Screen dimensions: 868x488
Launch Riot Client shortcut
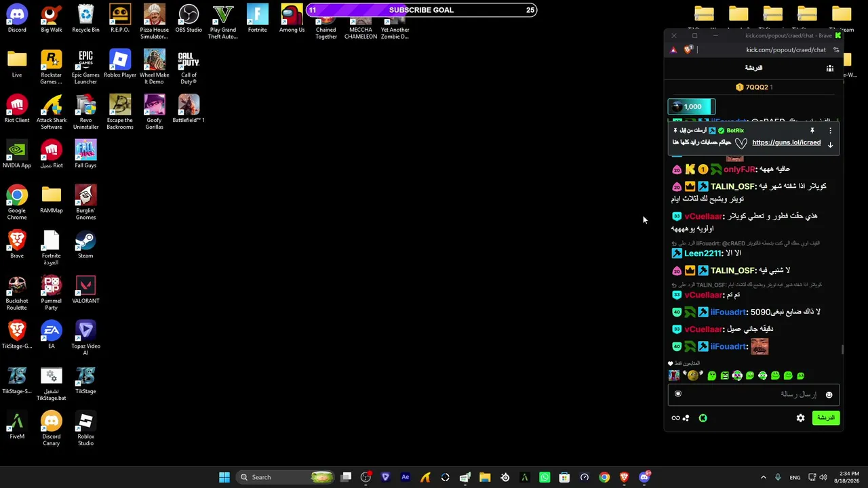(x=17, y=108)
